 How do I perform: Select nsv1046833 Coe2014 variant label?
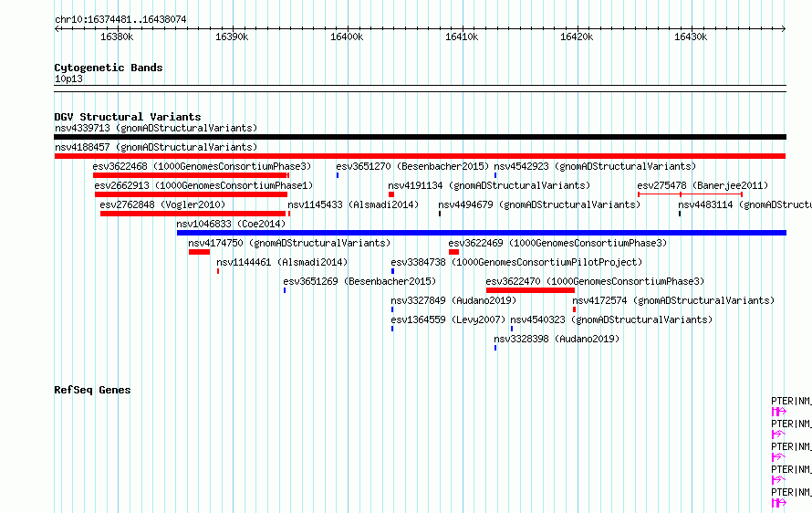click(231, 224)
